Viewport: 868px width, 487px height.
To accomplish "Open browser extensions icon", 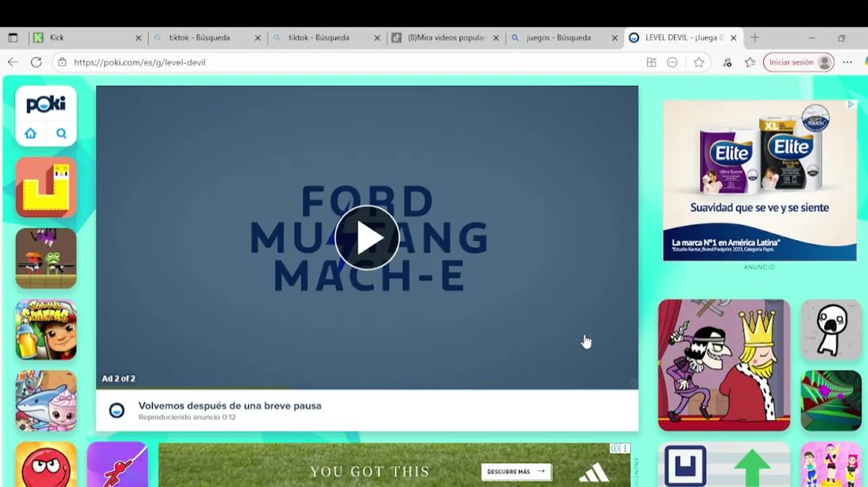I will coord(727,62).
